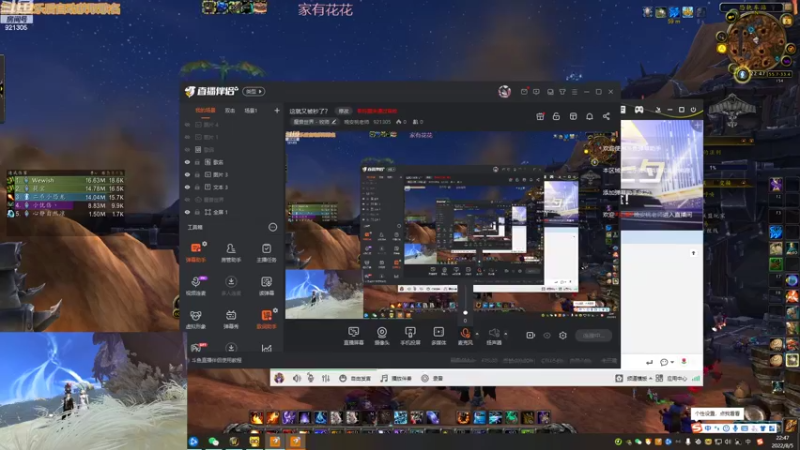Open 应用中心 in voice bar

[x=672, y=379]
